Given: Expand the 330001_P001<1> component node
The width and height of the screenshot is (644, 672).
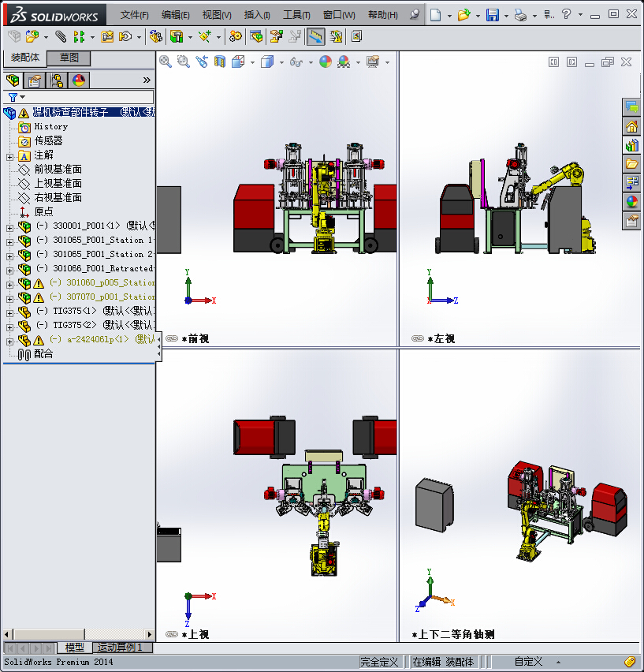Looking at the screenshot, I should (x=9, y=228).
